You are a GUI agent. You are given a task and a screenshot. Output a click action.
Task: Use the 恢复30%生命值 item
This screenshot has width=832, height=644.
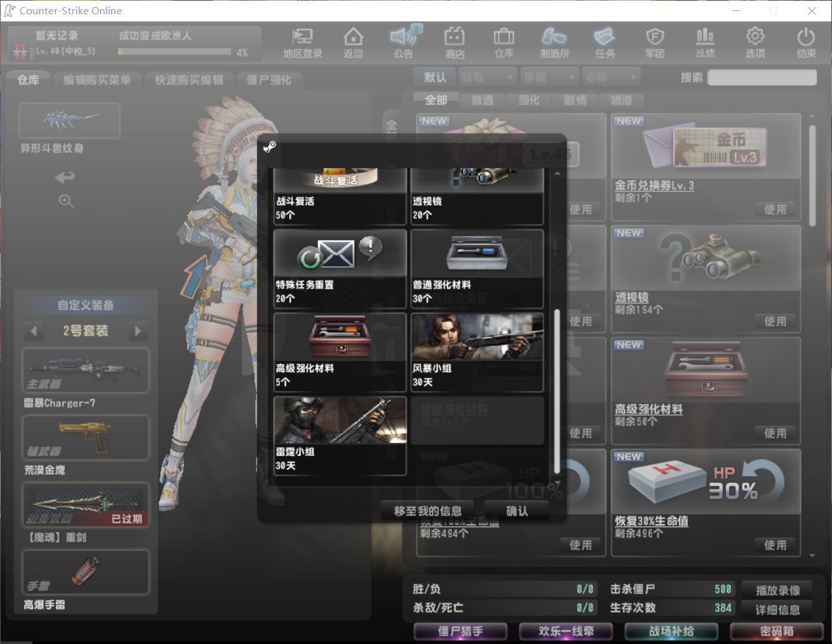[776, 545]
